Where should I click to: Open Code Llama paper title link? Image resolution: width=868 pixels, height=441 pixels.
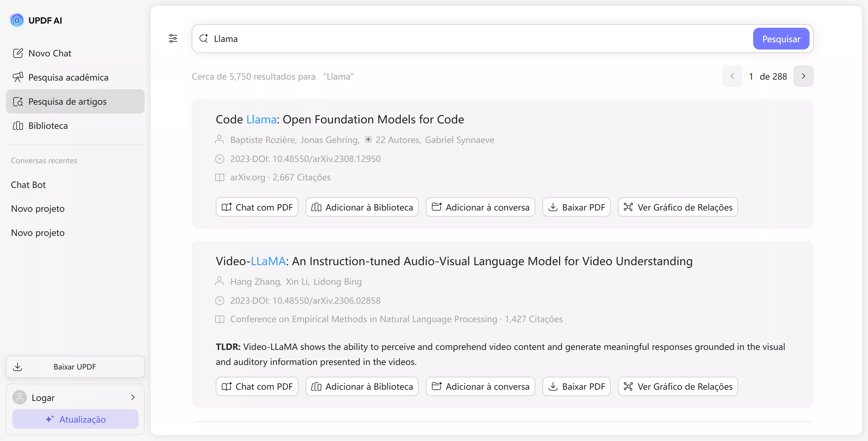[x=340, y=119]
